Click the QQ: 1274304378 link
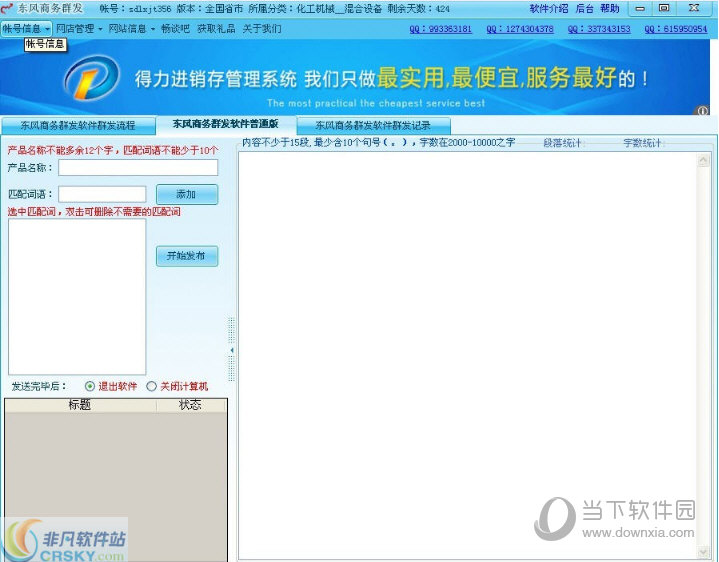 tap(520, 29)
